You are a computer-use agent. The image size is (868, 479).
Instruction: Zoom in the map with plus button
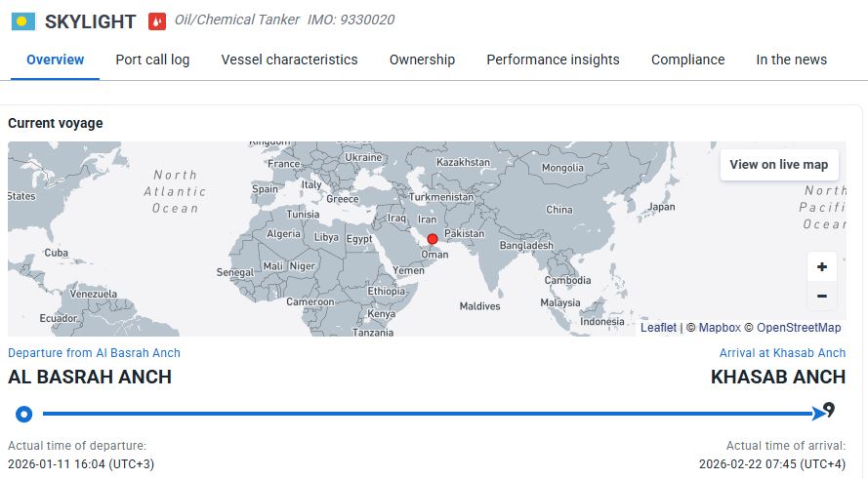pos(821,266)
